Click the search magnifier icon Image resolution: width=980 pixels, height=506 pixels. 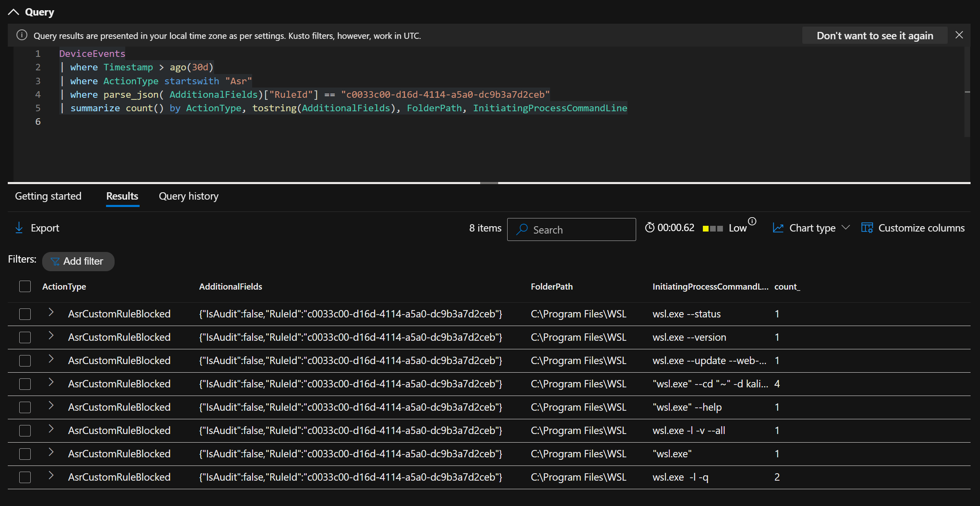(x=522, y=229)
